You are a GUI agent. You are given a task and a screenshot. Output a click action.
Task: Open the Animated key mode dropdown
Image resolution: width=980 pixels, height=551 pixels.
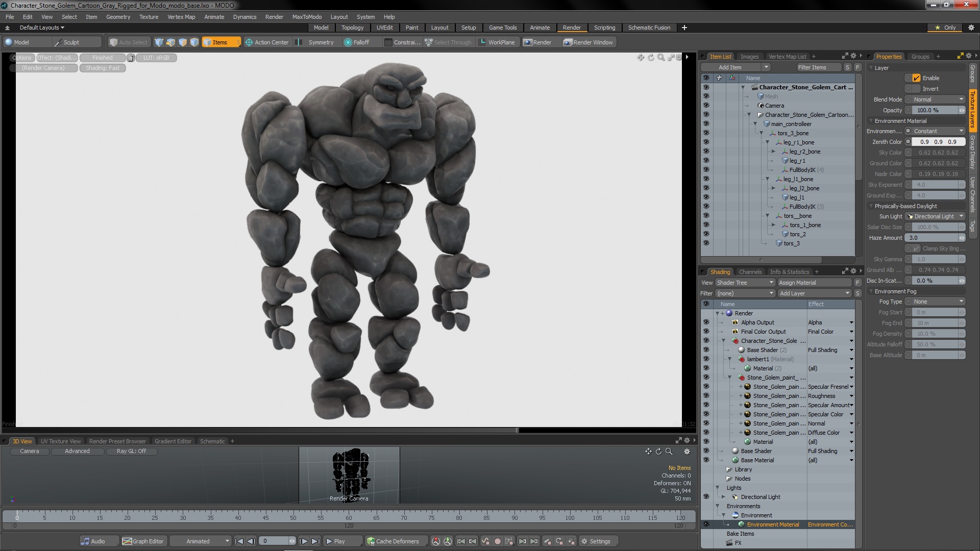(200, 541)
